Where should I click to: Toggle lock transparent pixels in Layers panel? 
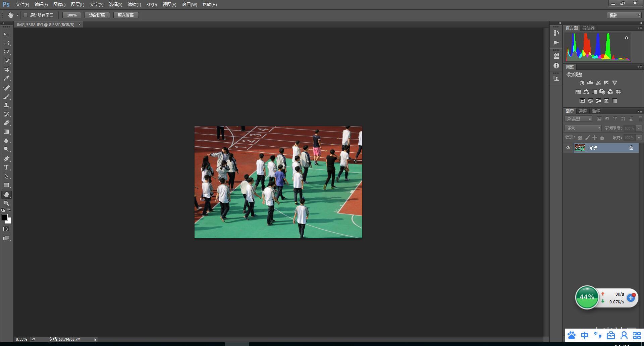580,138
